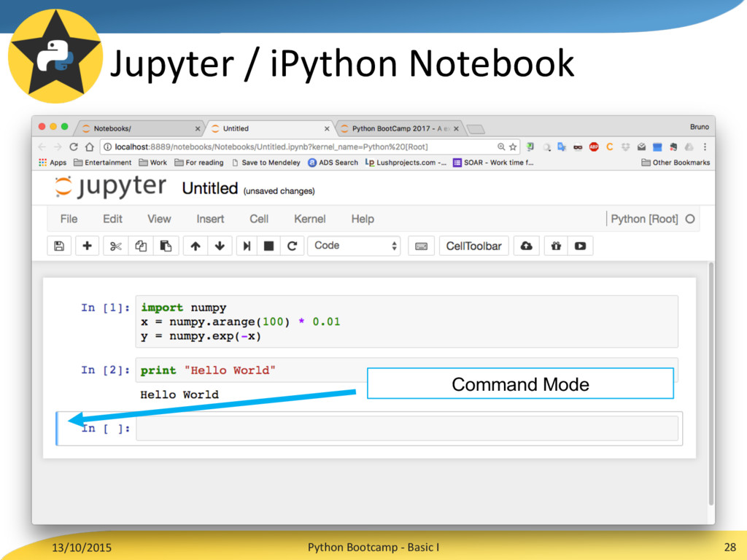Save the notebook with the floppy disk icon

59,246
